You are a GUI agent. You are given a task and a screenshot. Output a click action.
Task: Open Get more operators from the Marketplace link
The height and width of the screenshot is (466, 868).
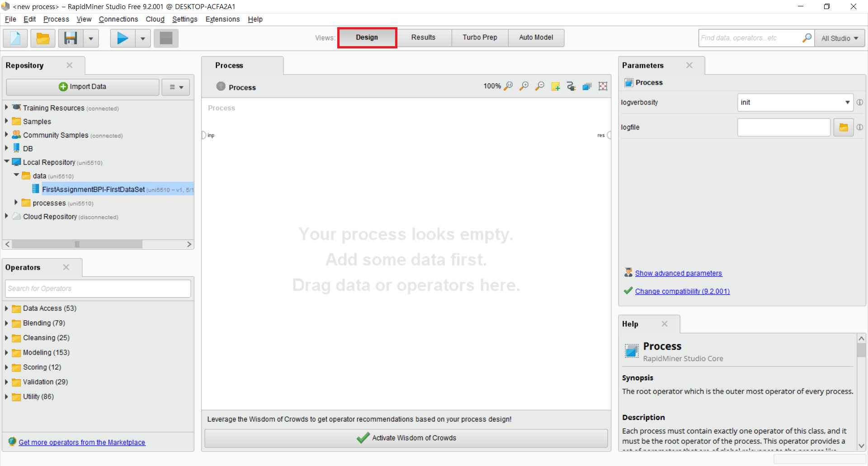coord(82,442)
